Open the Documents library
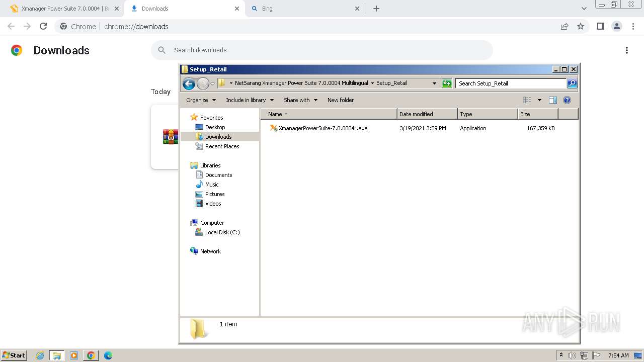The height and width of the screenshot is (362, 644). (x=218, y=175)
